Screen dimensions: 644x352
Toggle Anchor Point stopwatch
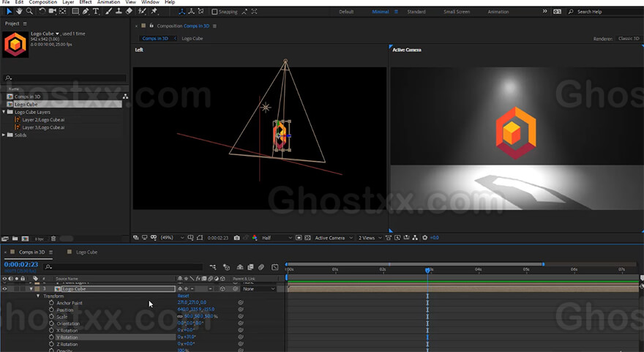coord(51,303)
